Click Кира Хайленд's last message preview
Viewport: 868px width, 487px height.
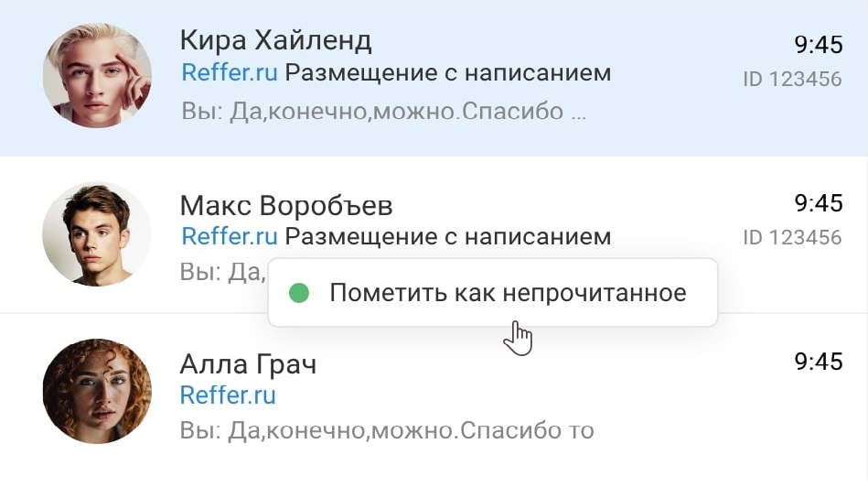tap(383, 114)
